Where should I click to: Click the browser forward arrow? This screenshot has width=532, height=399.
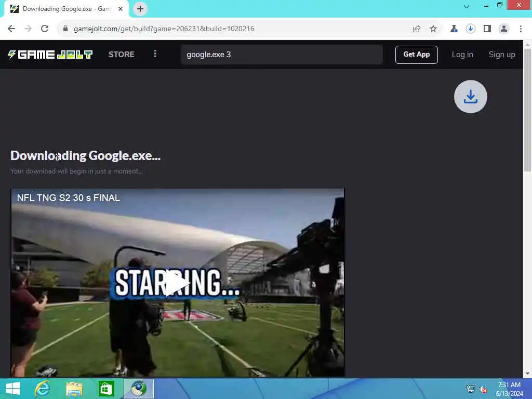[x=28, y=29]
